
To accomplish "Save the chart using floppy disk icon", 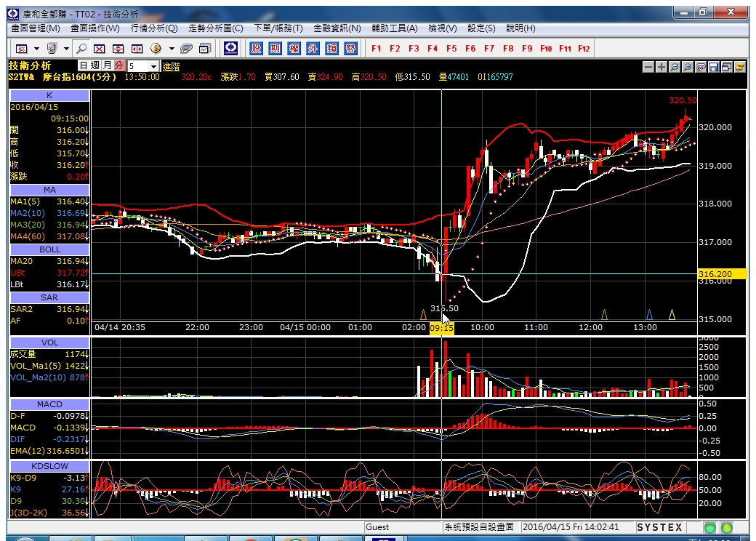I will (x=714, y=67).
